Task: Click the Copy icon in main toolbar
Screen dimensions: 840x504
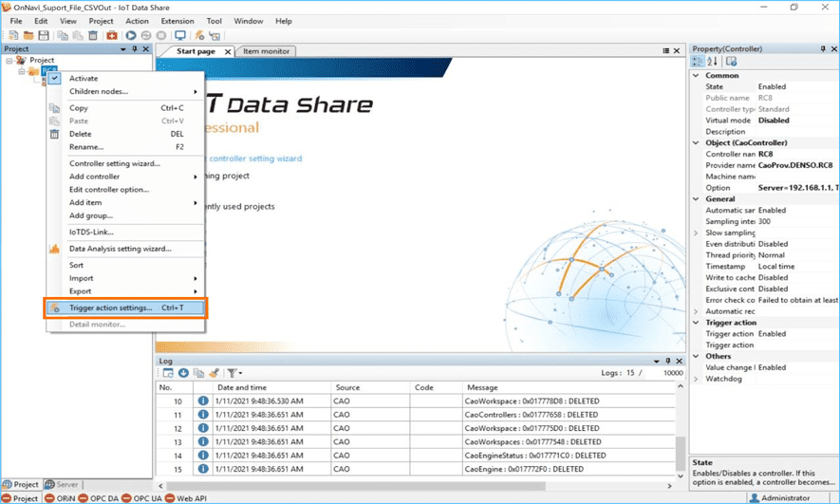Action: (x=63, y=35)
